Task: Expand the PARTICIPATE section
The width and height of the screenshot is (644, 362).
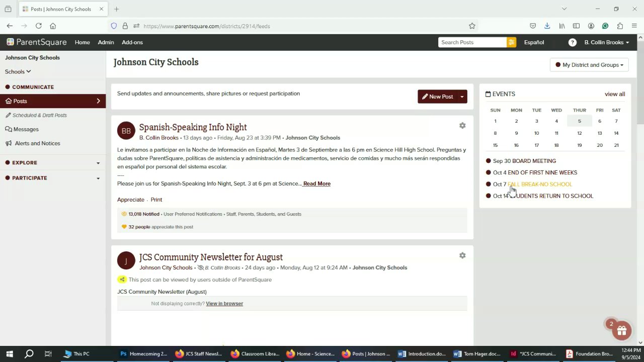Action: pos(53,178)
